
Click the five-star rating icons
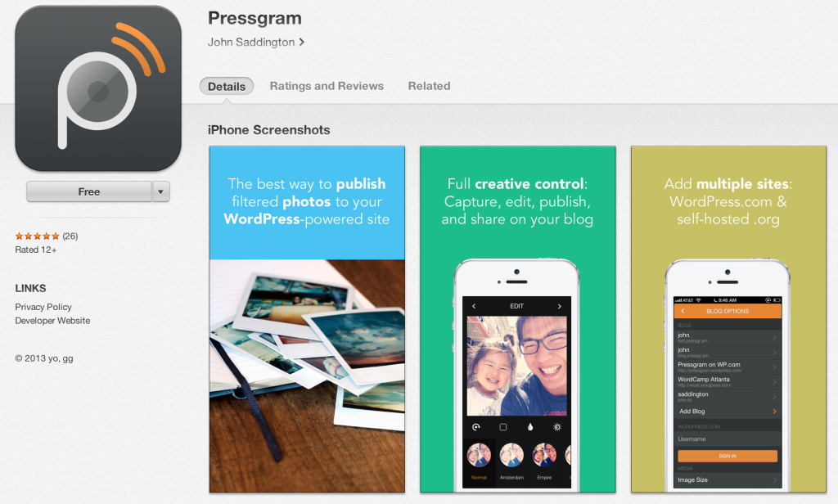coord(37,236)
